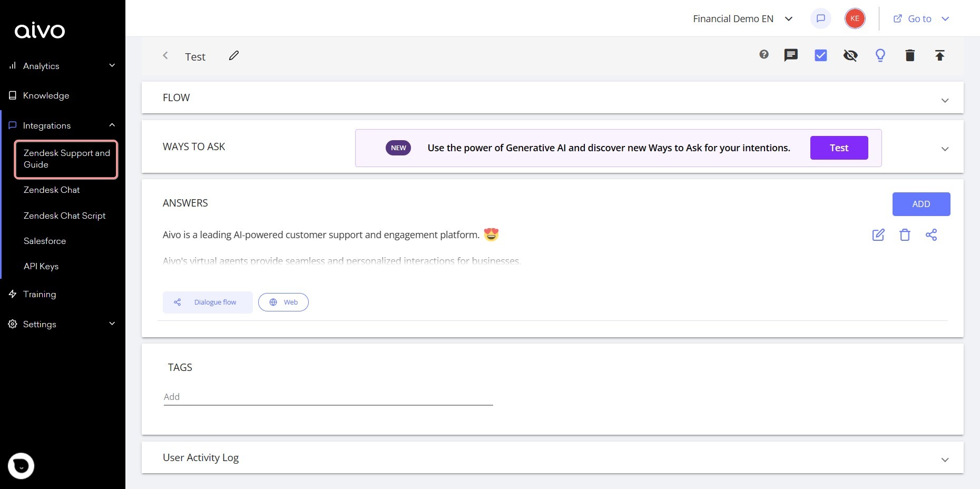Open the Zendesk Chat integration
Screen dimensions: 980x489
52,190
